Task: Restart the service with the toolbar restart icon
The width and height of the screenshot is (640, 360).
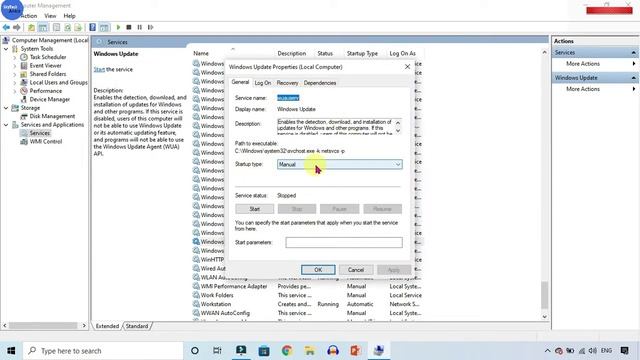Action: (151, 27)
